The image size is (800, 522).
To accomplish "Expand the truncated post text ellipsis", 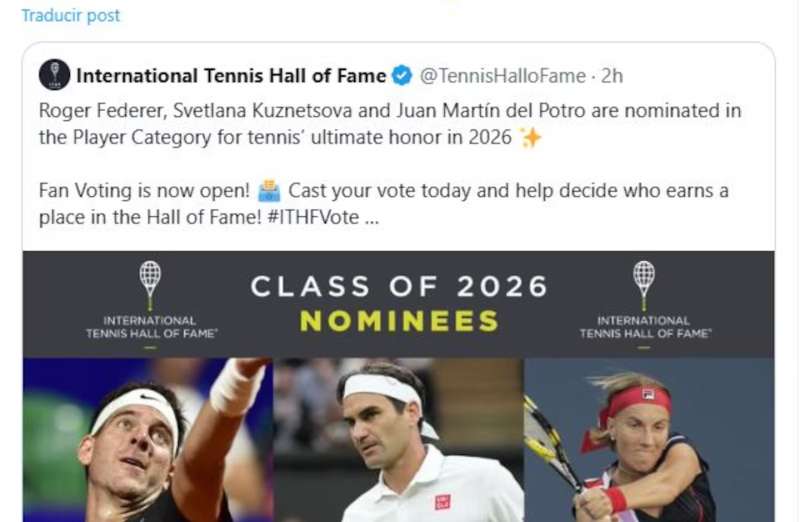I will pos(372,217).
